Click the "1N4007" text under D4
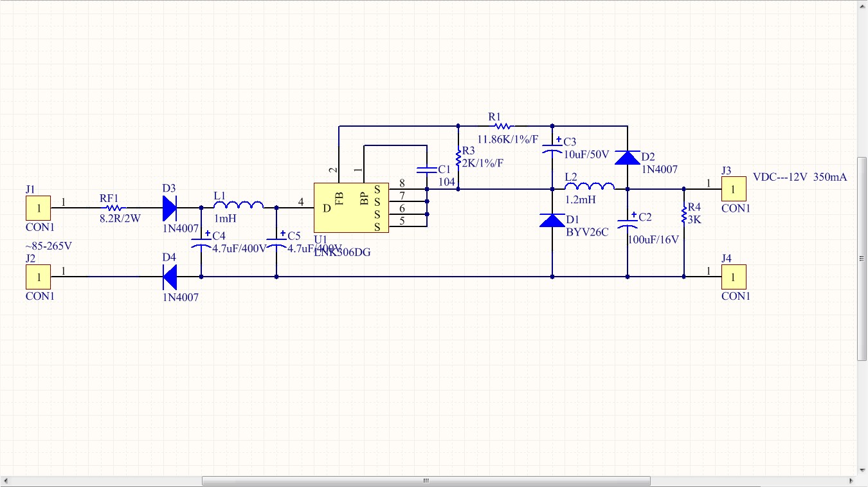The image size is (868, 487). click(x=181, y=297)
